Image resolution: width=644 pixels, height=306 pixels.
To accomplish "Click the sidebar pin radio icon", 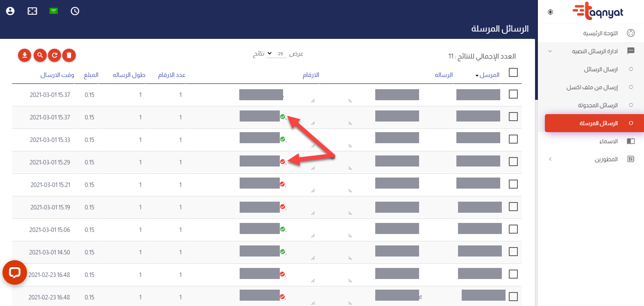I will [x=550, y=12].
